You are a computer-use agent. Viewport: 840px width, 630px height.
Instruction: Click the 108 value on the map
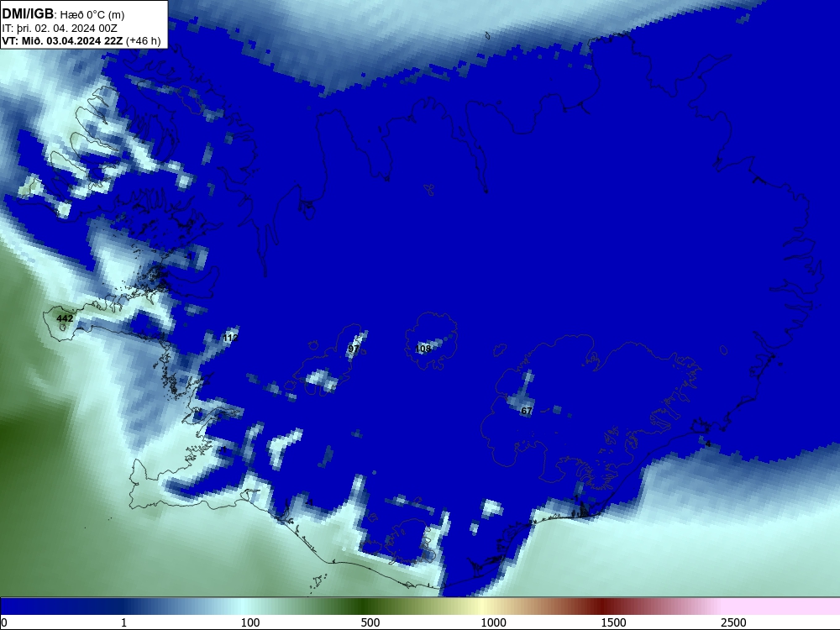click(423, 349)
